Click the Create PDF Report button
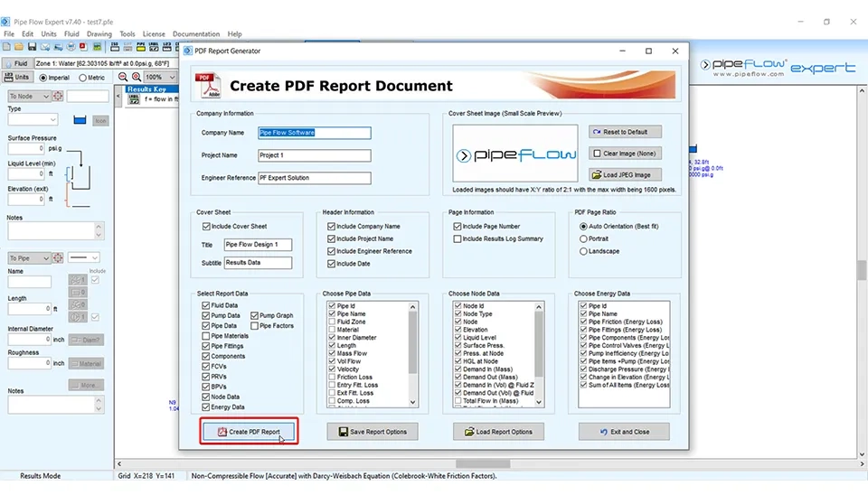 [249, 432]
